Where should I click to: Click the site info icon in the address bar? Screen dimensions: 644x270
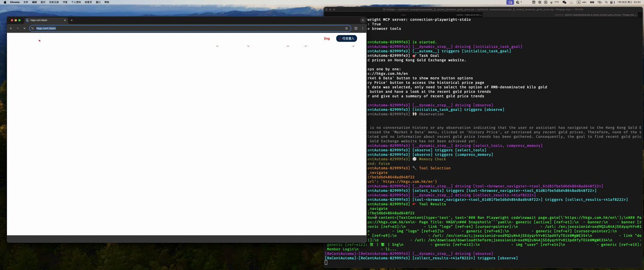pyautogui.click(x=33, y=28)
